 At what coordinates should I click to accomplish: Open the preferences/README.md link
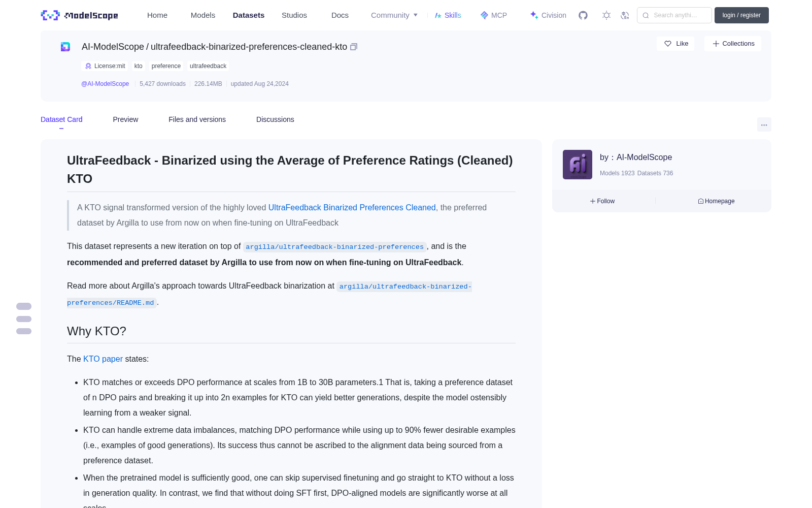pos(111,303)
